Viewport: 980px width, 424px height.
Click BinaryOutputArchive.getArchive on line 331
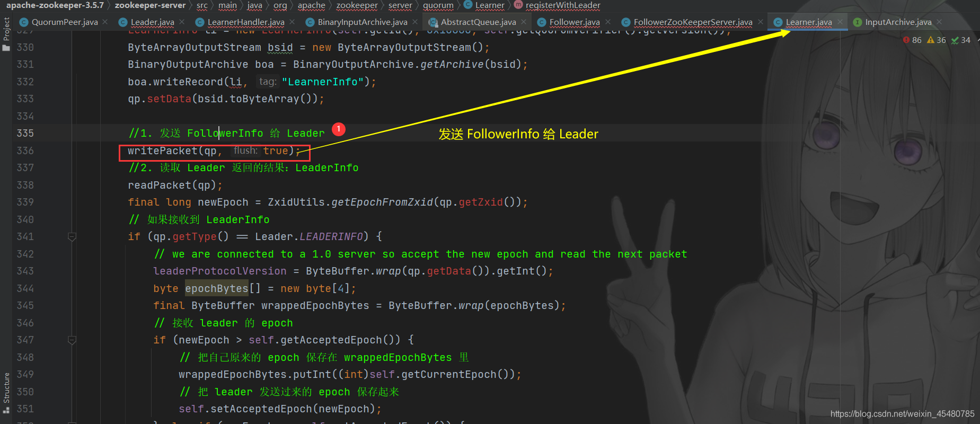point(389,64)
